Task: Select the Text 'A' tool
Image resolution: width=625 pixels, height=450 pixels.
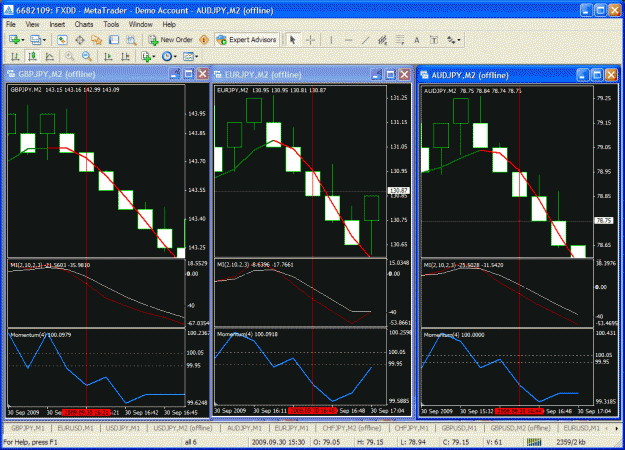Action: [x=417, y=40]
